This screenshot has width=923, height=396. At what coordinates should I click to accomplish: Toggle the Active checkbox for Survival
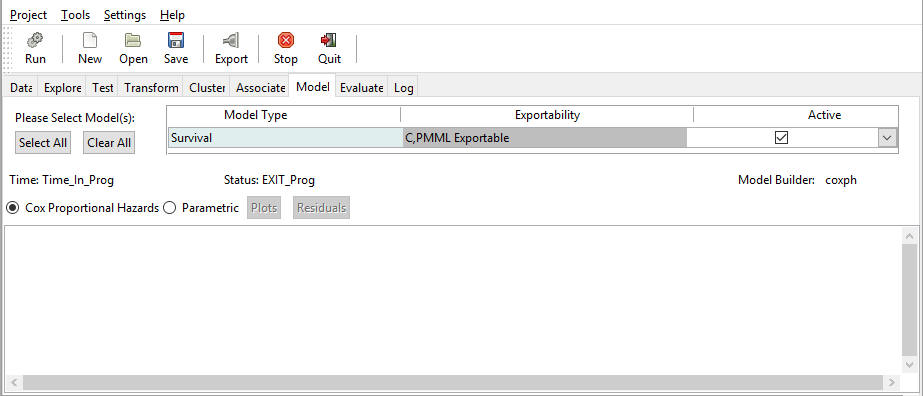tap(782, 138)
